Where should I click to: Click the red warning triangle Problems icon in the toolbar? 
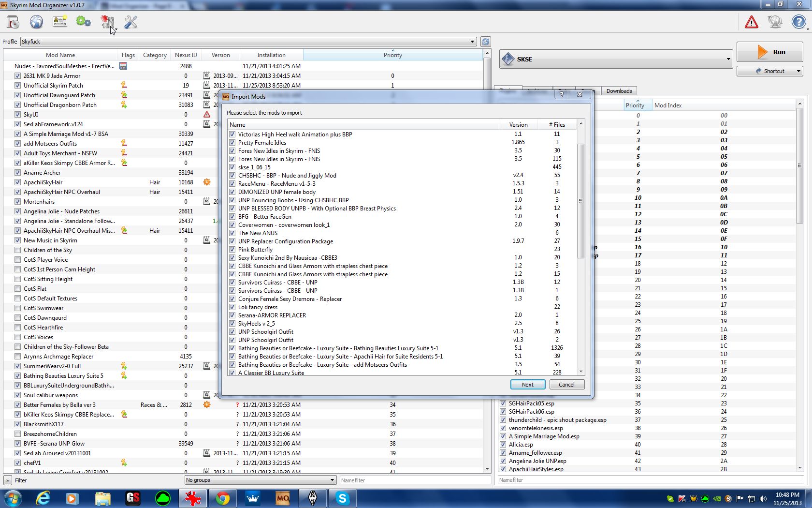[752, 22]
